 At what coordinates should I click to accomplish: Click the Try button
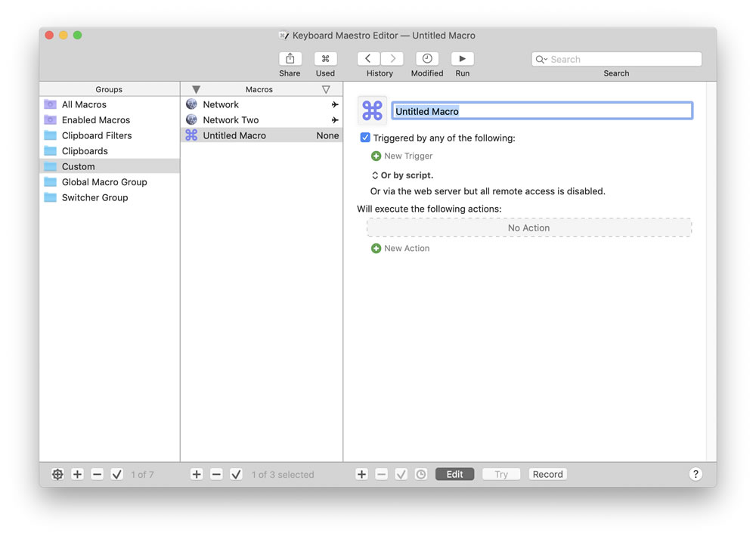point(501,475)
